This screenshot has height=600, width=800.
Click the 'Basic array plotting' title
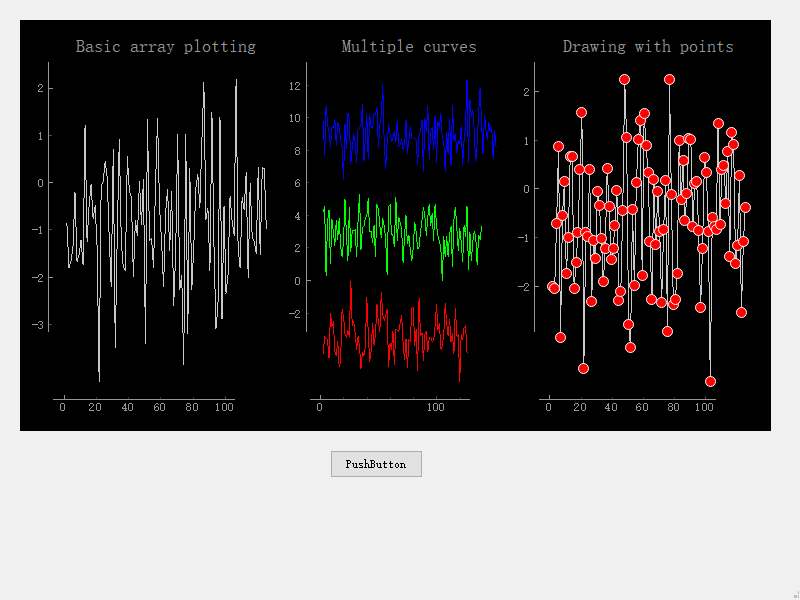pyautogui.click(x=167, y=46)
